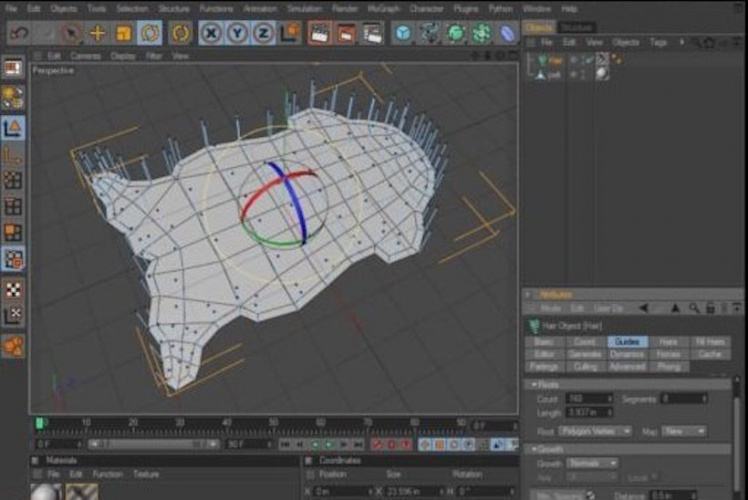Select the pelt object in Object Manager
Image resolution: width=748 pixels, height=500 pixels.
(554, 75)
